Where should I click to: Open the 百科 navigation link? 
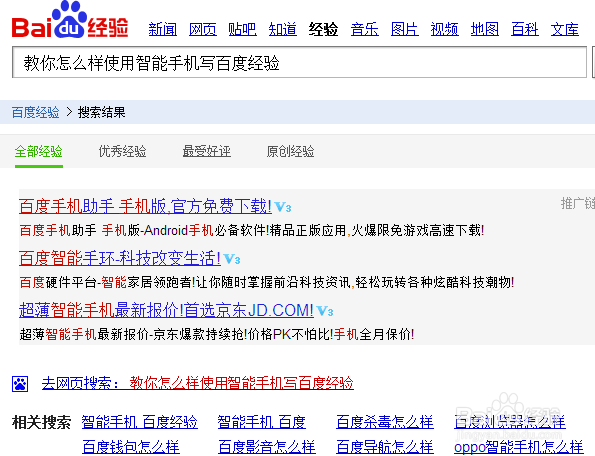click(525, 29)
